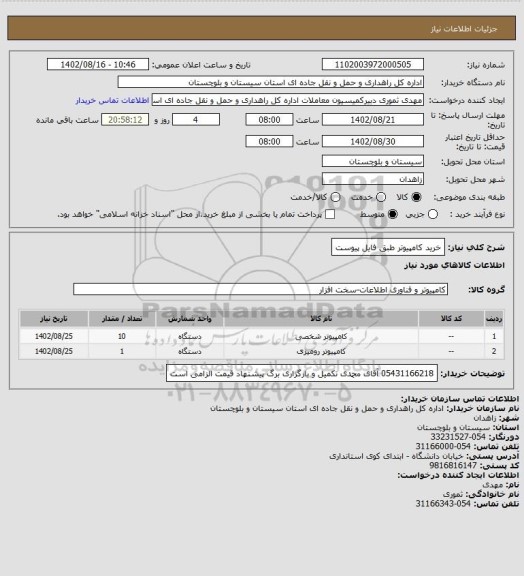
Task: Click the اطلاعات کالاهای مورد نیاز heading
Action: pos(455,265)
